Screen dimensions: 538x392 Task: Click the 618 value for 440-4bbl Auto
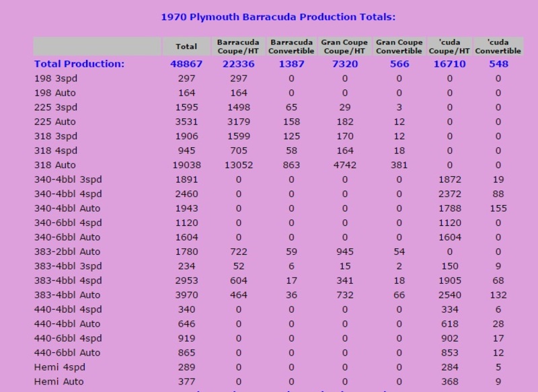[450, 323]
